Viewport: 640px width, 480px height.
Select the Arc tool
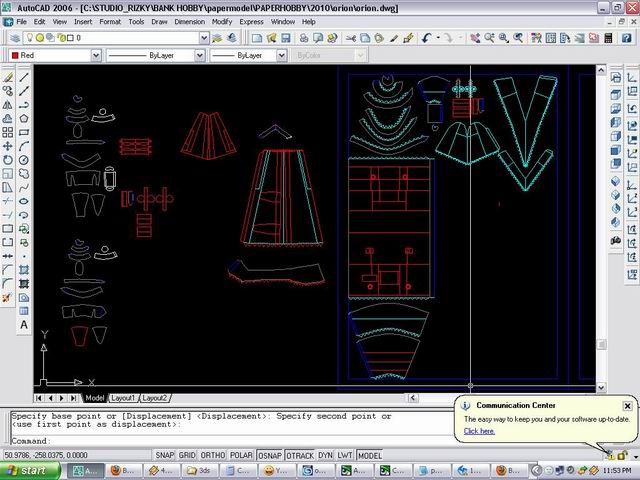coord(24,146)
